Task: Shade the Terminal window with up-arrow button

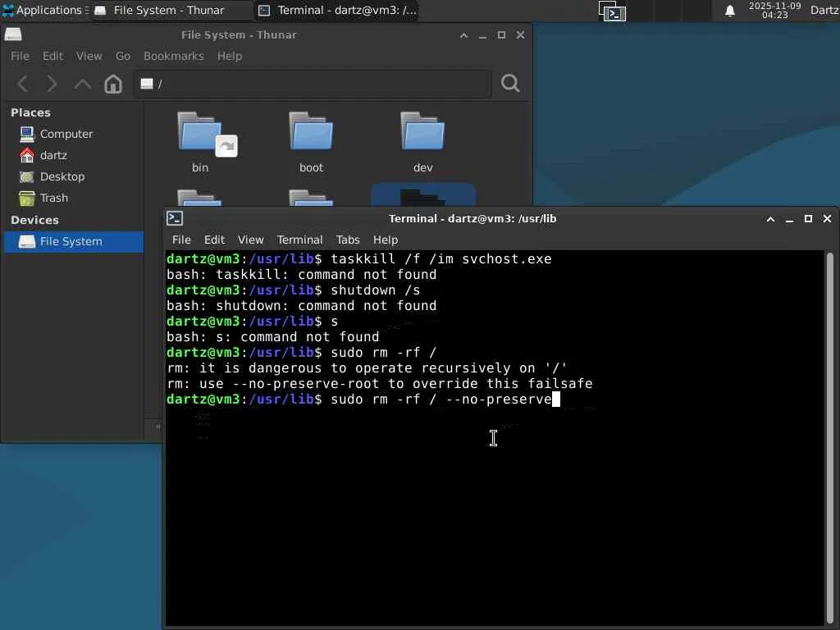Action: click(x=770, y=218)
